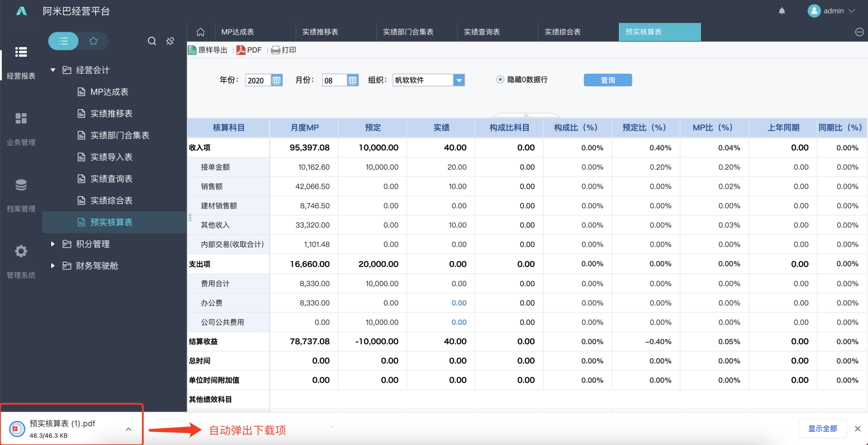Open the month calendar picker
Image resolution: width=868 pixels, height=445 pixels.
coord(352,80)
